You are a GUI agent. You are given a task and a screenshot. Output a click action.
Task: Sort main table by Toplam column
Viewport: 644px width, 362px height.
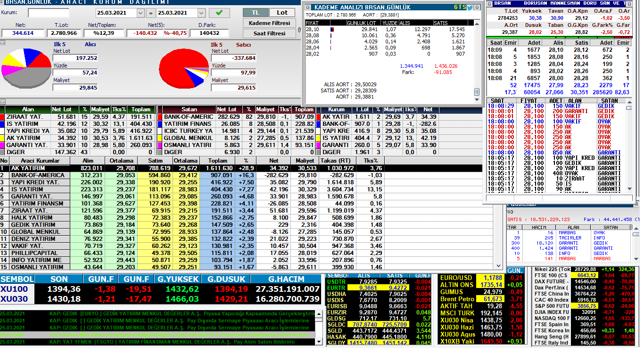click(x=216, y=161)
